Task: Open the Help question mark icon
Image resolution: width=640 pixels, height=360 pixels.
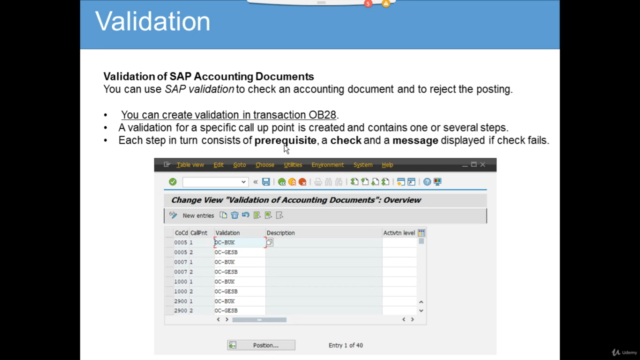Action: [427, 182]
